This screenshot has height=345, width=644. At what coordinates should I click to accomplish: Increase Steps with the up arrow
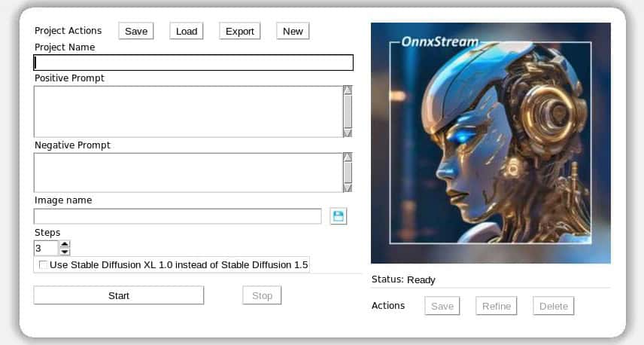tap(65, 244)
